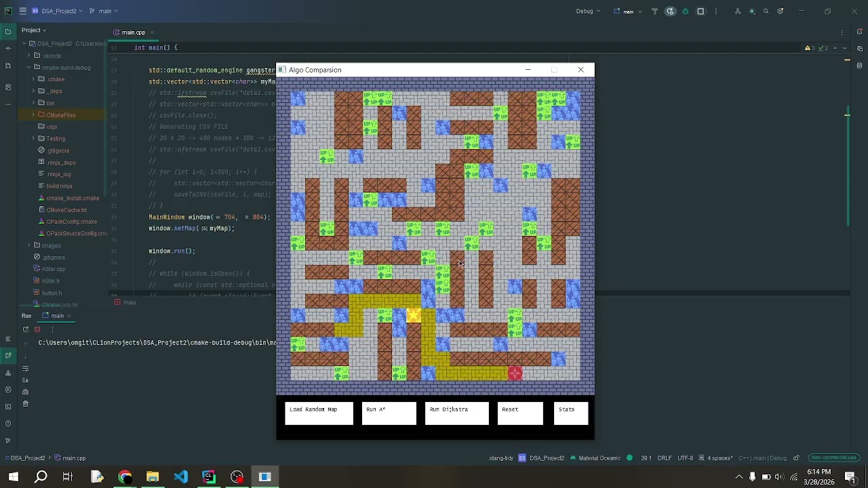The image size is (868, 488).
Task: Open CMakeCache.txt in project tree
Action: 66,209
